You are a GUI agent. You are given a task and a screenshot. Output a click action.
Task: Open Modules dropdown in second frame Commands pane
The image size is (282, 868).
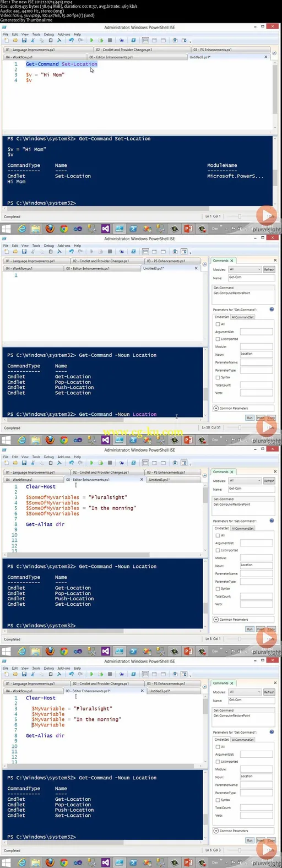(x=245, y=269)
